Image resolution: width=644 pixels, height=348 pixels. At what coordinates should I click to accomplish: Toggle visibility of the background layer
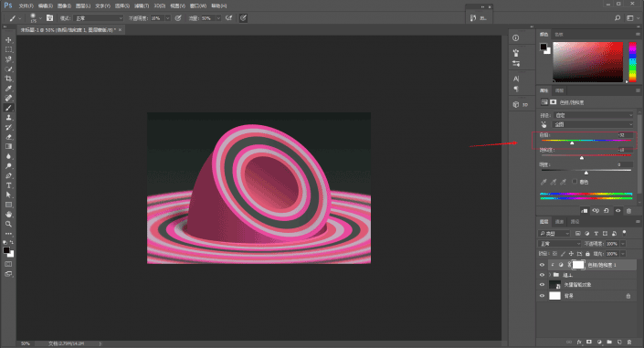542,296
